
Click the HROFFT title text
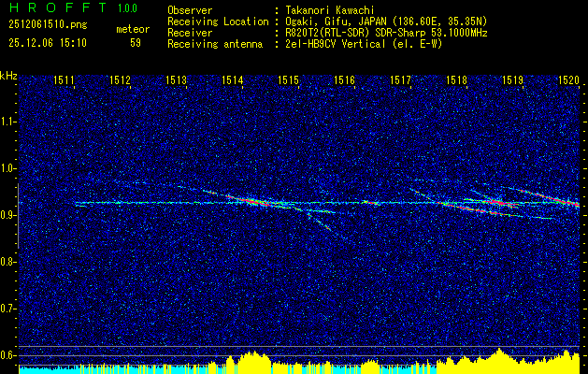[x=57, y=7]
